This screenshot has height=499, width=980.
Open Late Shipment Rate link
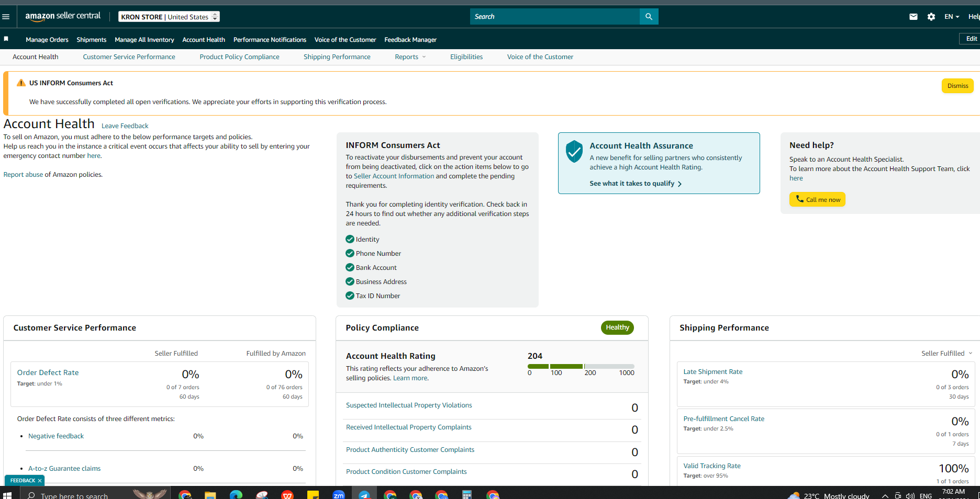(x=713, y=372)
